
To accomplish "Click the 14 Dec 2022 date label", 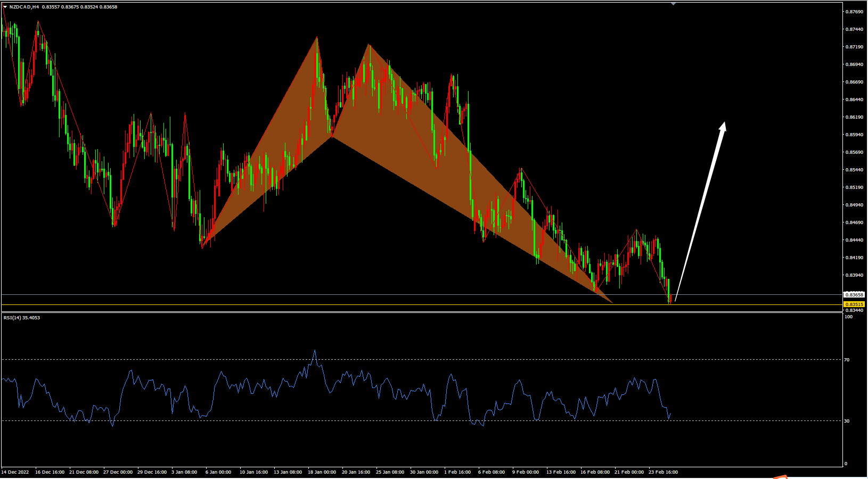I will coord(15,472).
